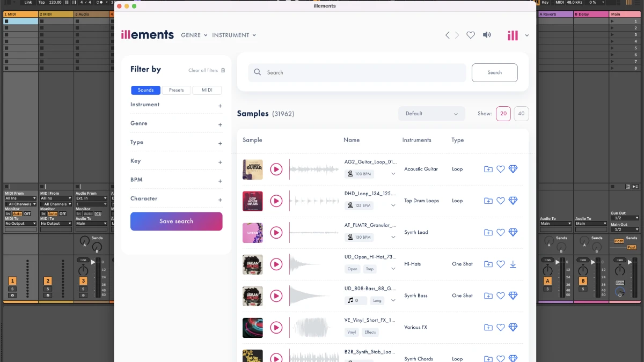The width and height of the screenshot is (644, 362).
Task: Go forward with the right arrow
Action: (x=457, y=35)
